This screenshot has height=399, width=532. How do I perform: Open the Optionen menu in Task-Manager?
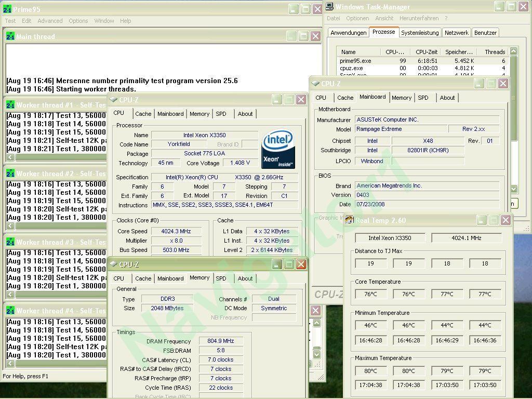[357, 18]
